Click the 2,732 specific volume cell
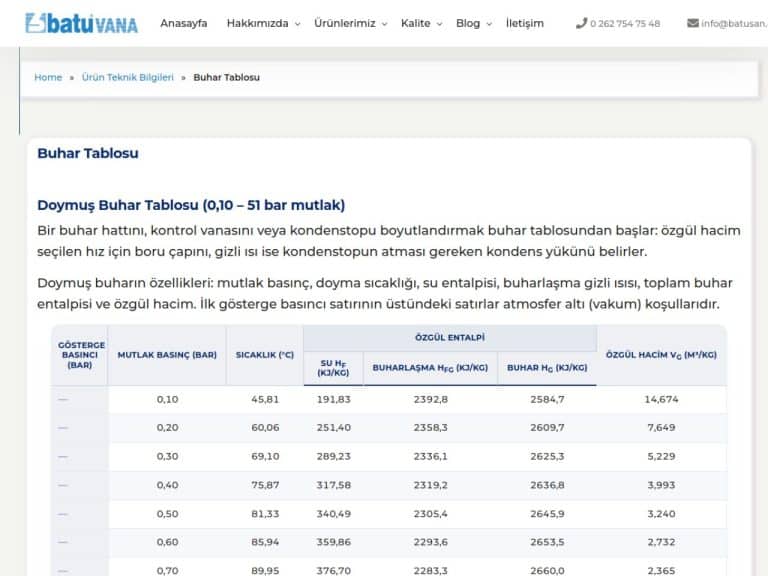Viewport: 768px width, 576px height. coord(661,542)
